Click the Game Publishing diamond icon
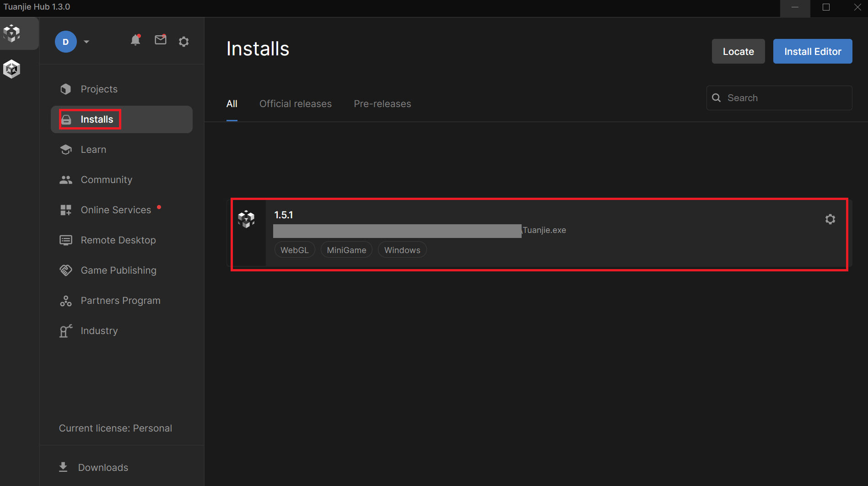This screenshot has height=486, width=868. 66,270
